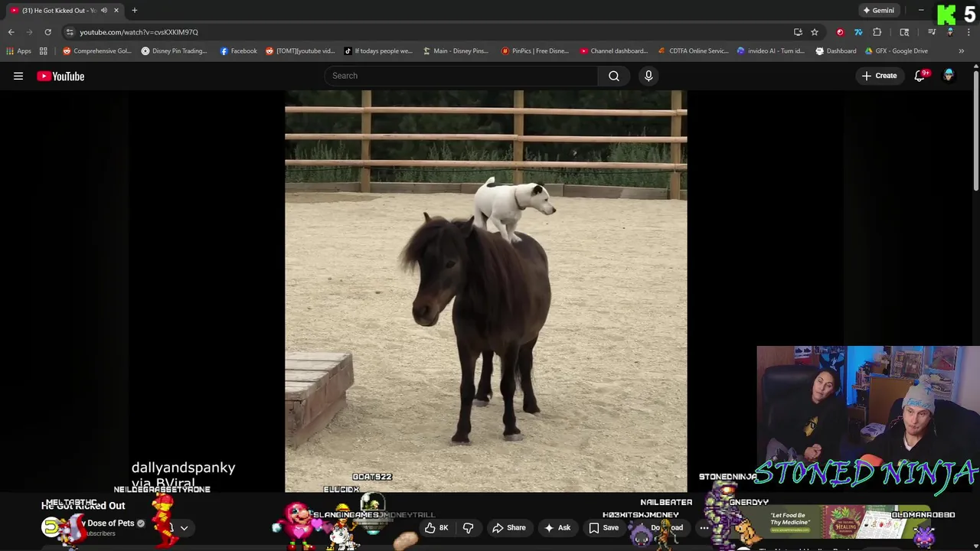Dislike the video with thumbs down
The width and height of the screenshot is (980, 551).
[x=468, y=527]
